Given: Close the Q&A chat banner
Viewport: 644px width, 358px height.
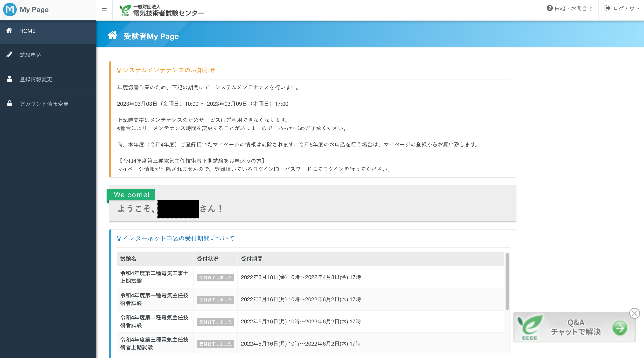Looking at the screenshot, I should 634,313.
